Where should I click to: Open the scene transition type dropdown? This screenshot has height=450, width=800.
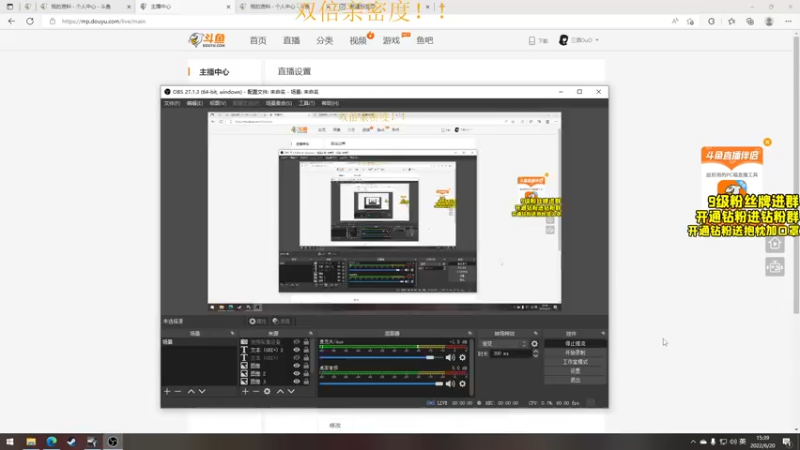[x=504, y=344]
